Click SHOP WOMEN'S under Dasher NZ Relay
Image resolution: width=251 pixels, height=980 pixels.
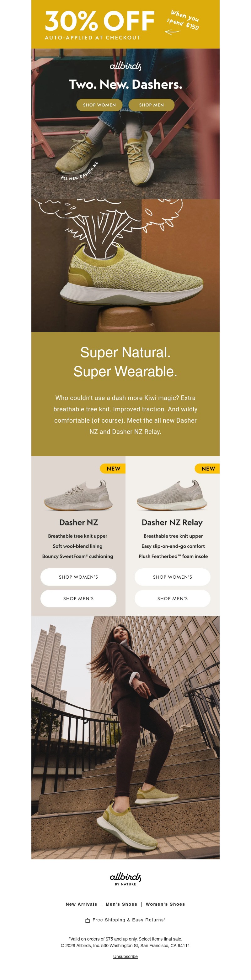(172, 577)
